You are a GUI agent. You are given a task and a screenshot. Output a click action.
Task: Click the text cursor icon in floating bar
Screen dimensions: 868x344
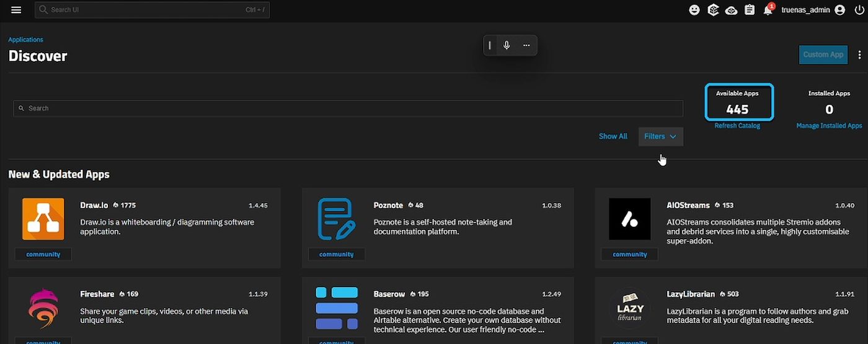(x=490, y=45)
